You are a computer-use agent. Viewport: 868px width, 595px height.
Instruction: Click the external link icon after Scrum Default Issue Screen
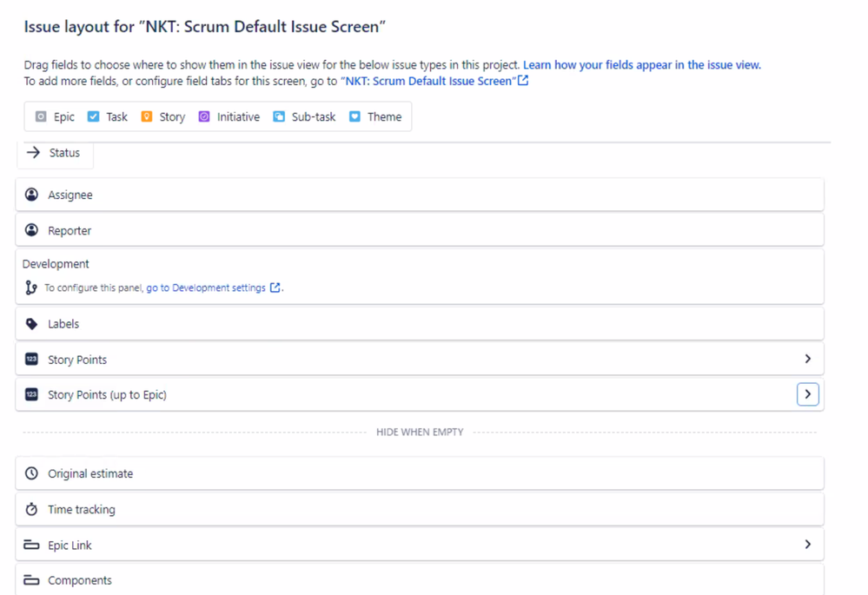point(523,80)
